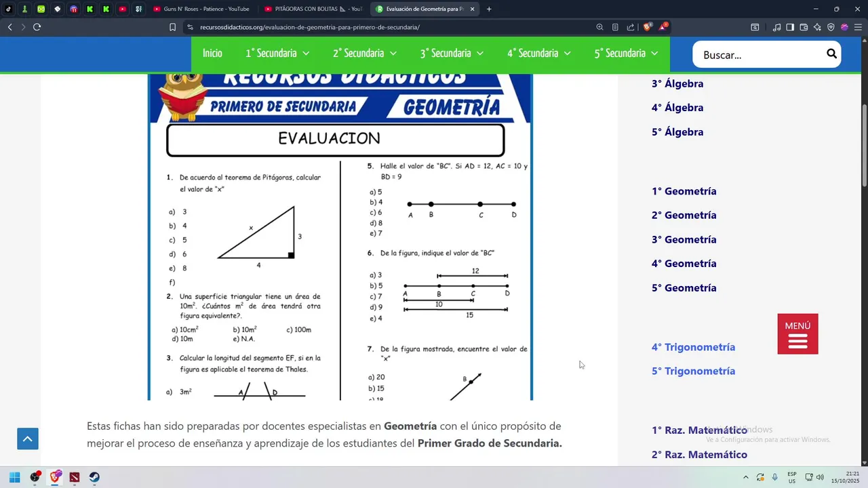Switch to pinned TikTok tab
The image size is (868, 488).
click(x=9, y=9)
